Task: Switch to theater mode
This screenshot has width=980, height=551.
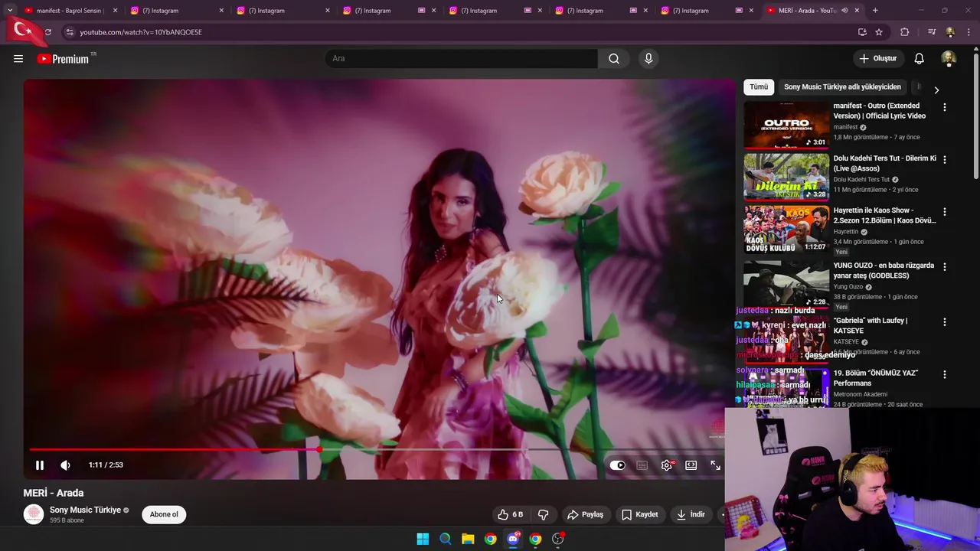Action: click(x=691, y=465)
